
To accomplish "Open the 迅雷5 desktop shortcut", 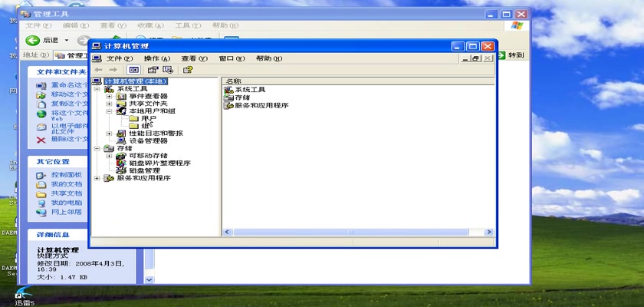I will coord(25,296).
